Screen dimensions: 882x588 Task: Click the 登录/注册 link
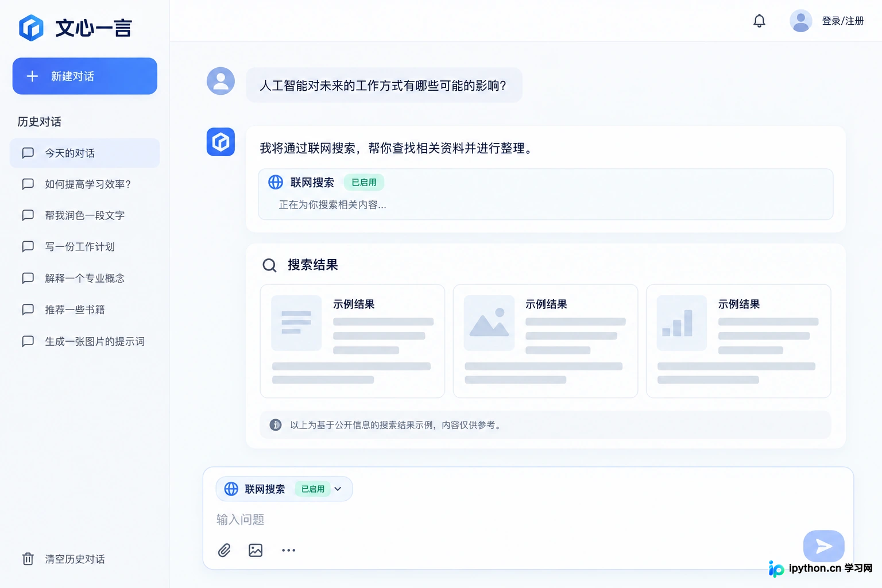842,21
